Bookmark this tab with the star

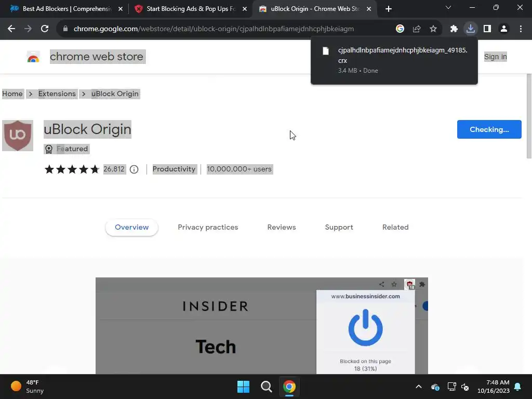(x=433, y=29)
